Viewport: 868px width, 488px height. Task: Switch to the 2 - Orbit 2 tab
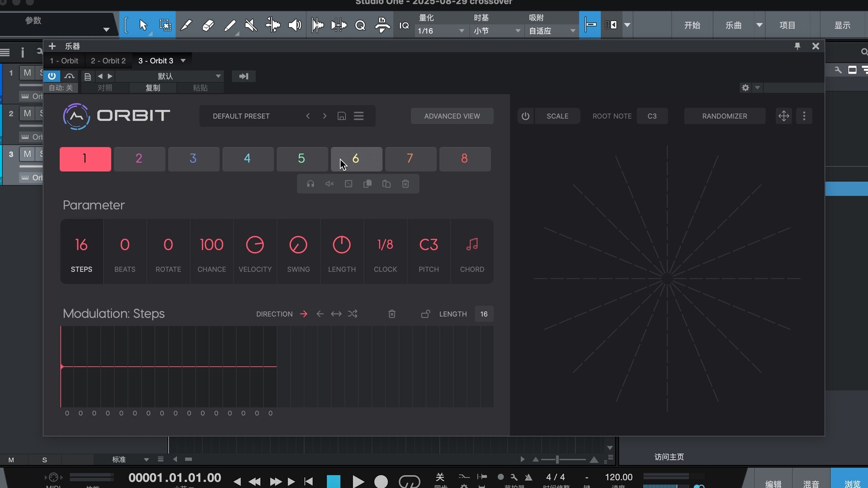[108, 61]
